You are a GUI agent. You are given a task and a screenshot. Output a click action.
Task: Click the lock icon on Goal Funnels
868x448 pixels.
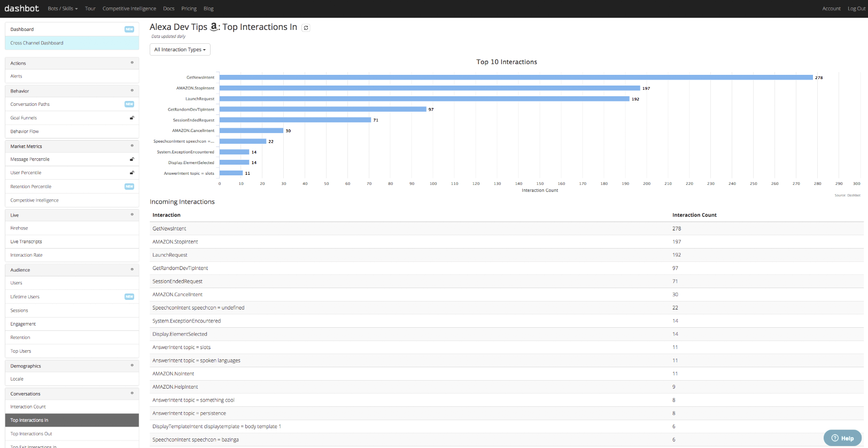pos(132,118)
